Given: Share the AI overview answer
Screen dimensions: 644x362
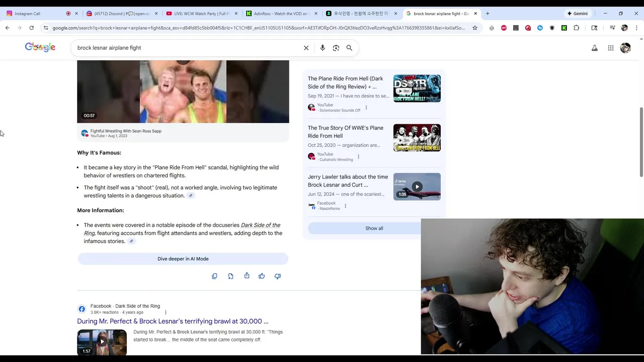Looking at the screenshot, I should (x=247, y=276).
